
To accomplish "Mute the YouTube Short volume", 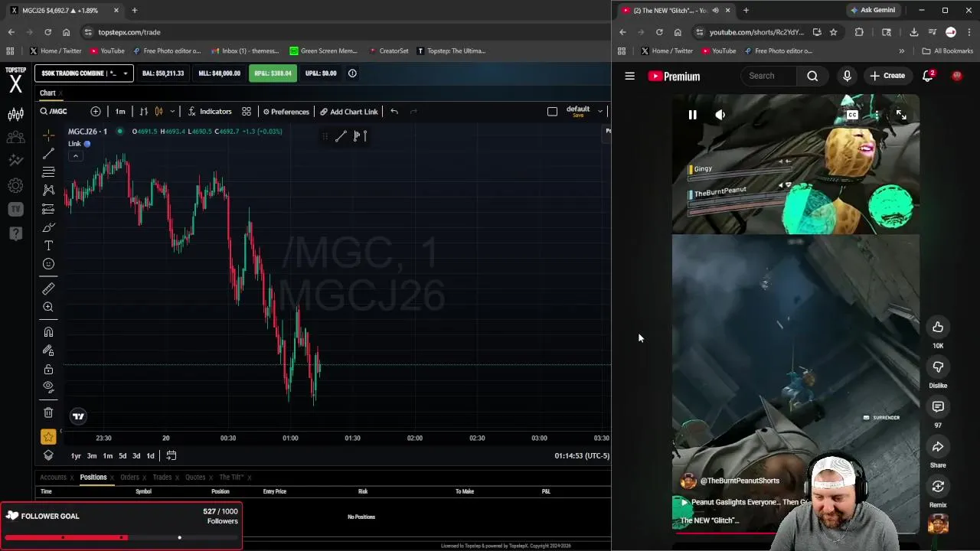I will [x=720, y=115].
